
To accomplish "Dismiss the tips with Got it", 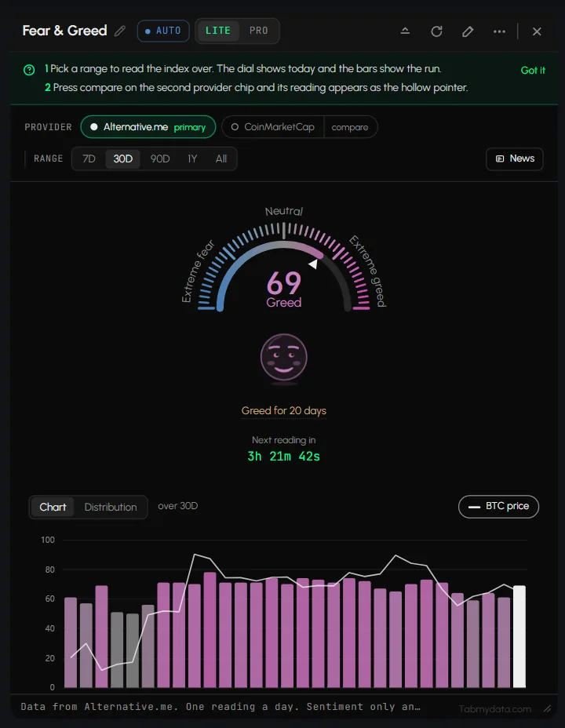I will point(533,70).
